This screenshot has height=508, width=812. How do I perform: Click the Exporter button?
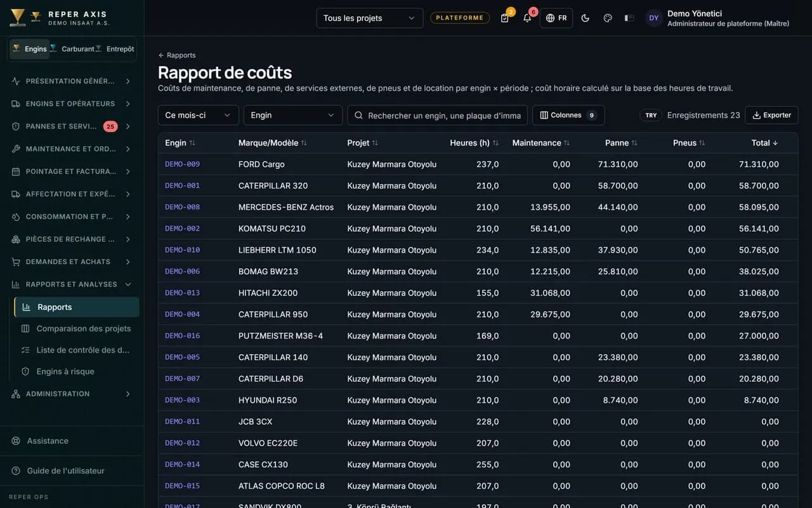[771, 115]
